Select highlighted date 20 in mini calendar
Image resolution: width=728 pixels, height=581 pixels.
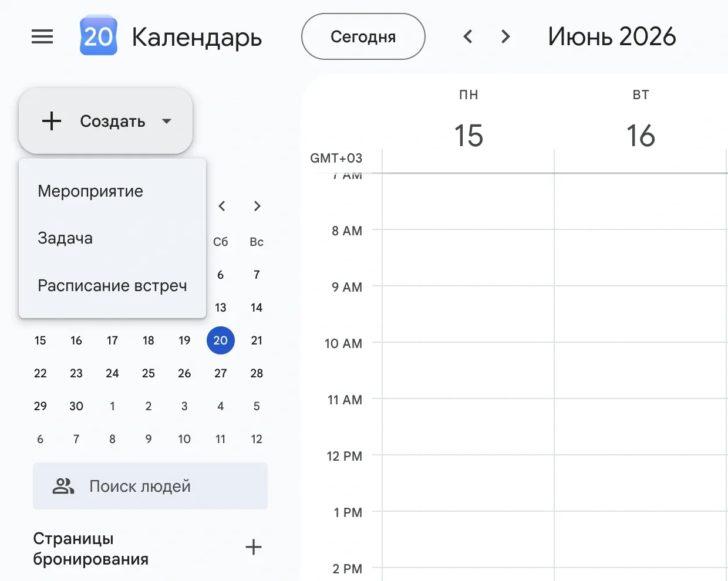pos(221,340)
